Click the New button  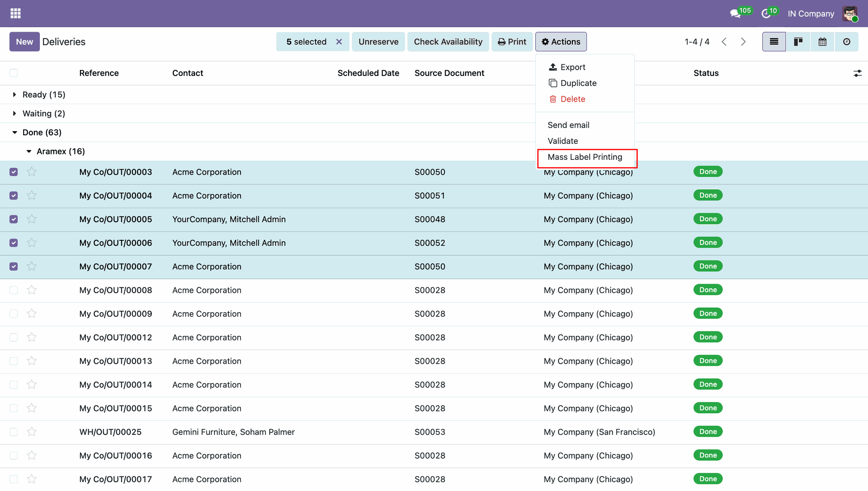[x=24, y=42]
